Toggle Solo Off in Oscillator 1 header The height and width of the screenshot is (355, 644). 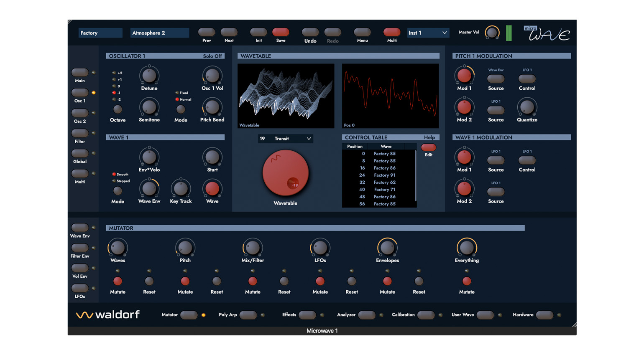click(212, 56)
